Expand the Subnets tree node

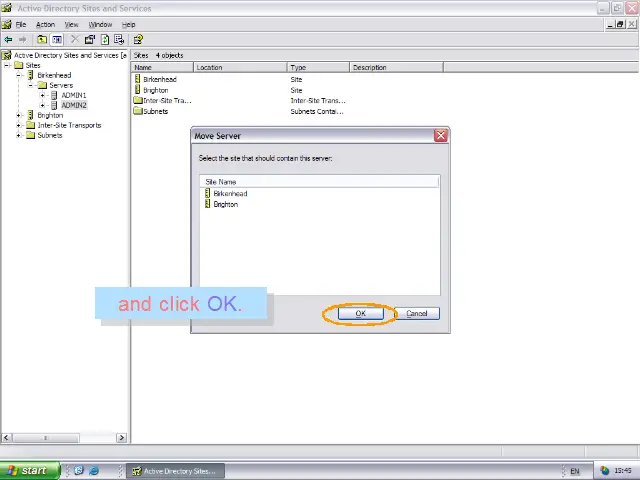18,135
